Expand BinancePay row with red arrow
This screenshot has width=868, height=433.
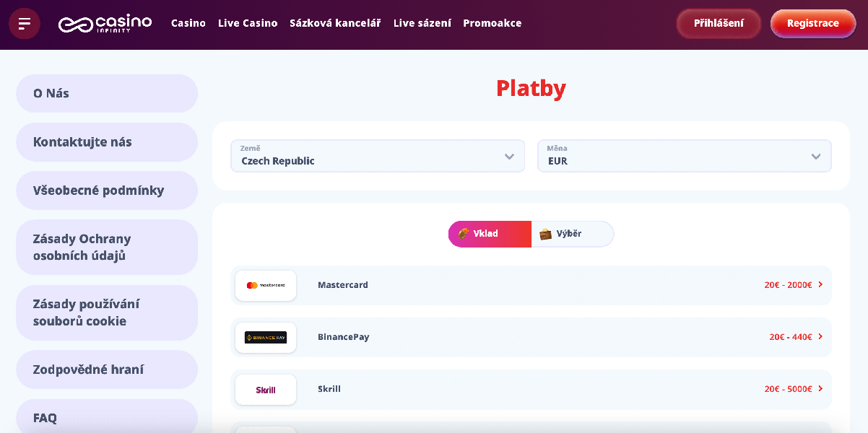click(820, 337)
